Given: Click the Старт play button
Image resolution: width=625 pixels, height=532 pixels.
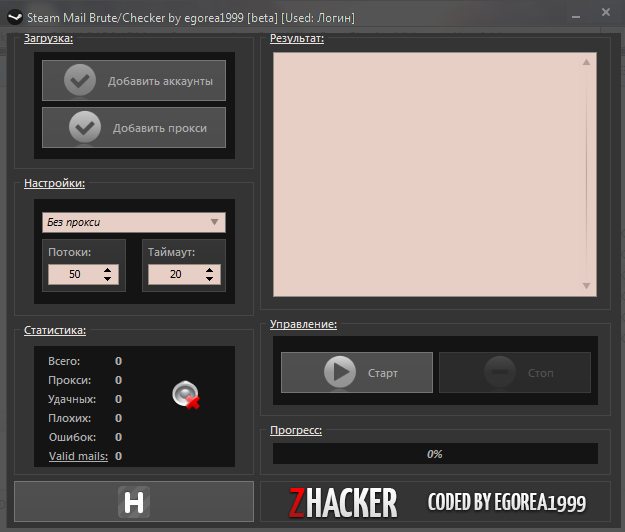Looking at the screenshot, I should [357, 372].
